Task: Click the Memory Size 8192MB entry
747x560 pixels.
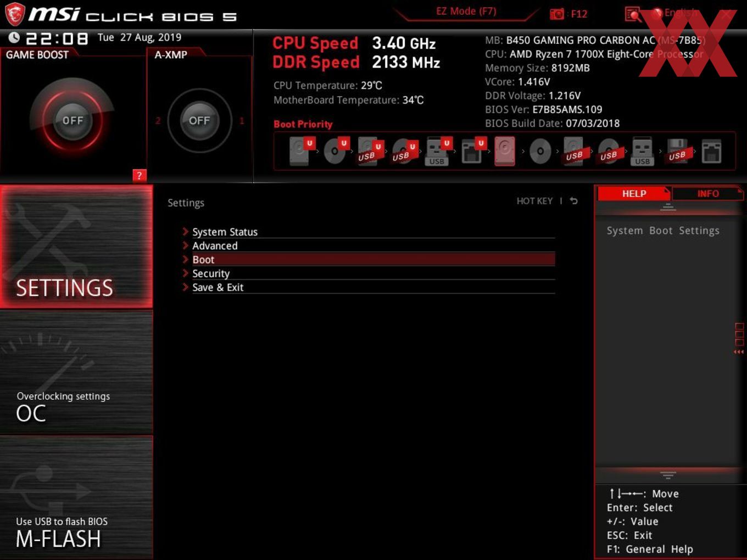Action: coord(537,68)
